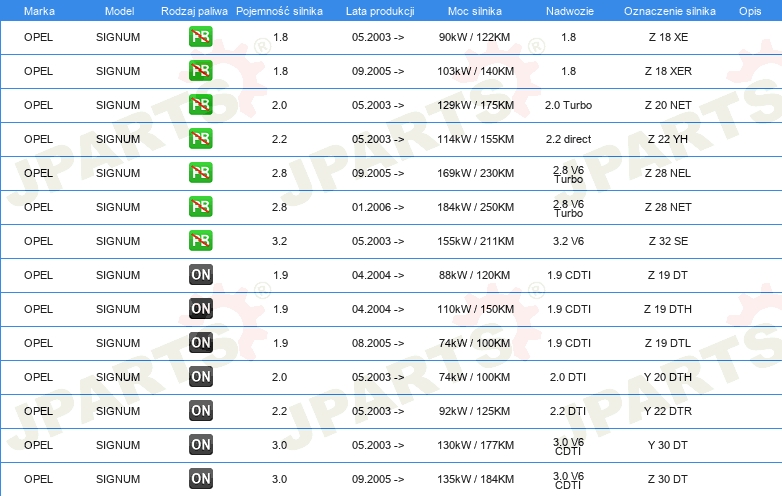Image resolution: width=782 pixels, height=496 pixels.
Task: Select engine code Z 28 NET
Action: 668,207
